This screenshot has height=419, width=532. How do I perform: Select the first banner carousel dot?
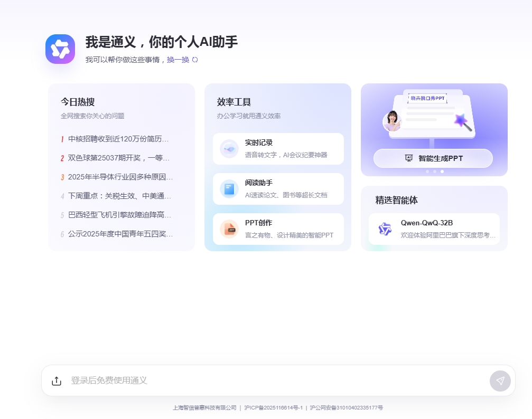click(427, 172)
